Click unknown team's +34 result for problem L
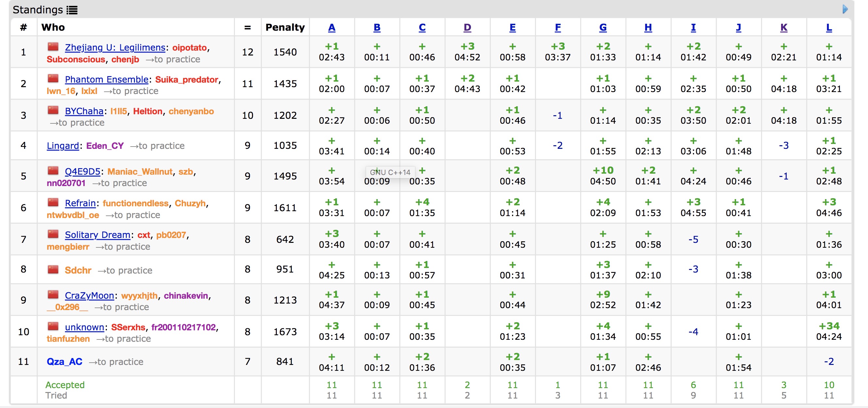868x408 pixels. click(x=828, y=326)
